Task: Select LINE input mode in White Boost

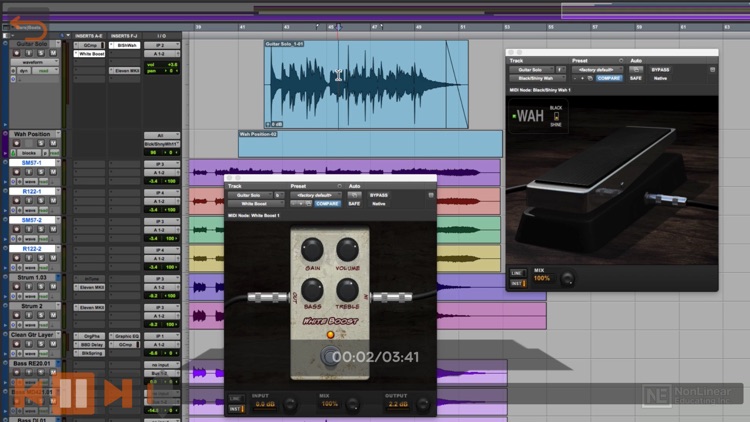Action: tap(236, 399)
